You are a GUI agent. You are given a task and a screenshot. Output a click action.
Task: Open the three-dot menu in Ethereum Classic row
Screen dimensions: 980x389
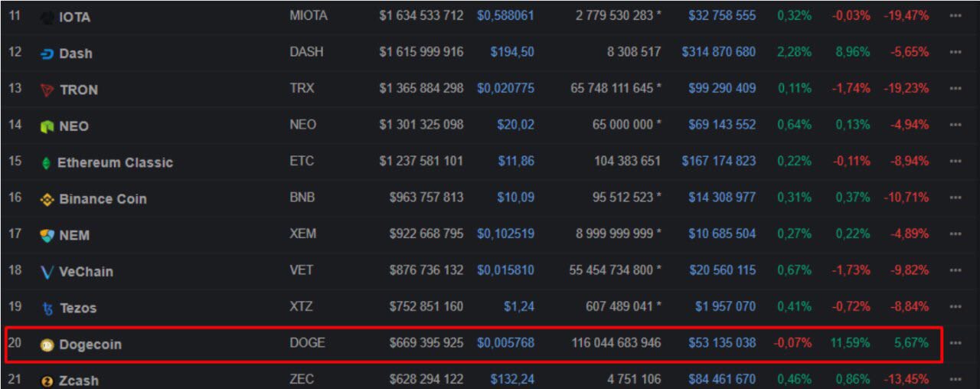(955, 161)
